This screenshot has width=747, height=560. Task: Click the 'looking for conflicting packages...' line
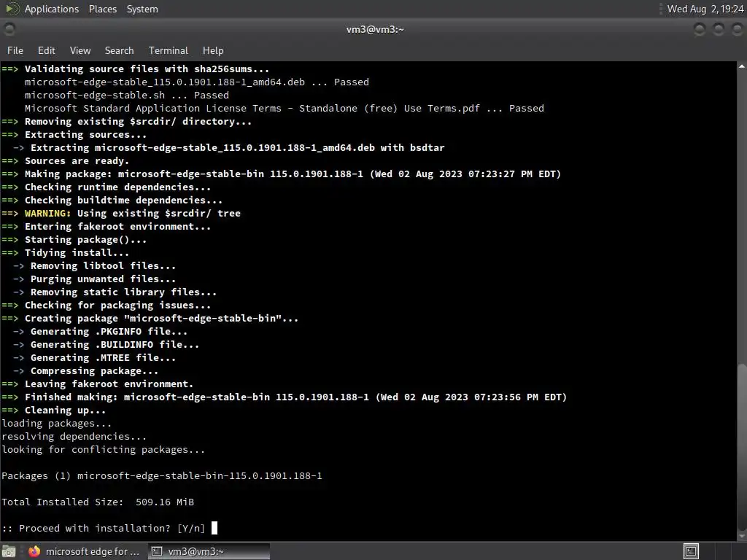pyautogui.click(x=104, y=449)
